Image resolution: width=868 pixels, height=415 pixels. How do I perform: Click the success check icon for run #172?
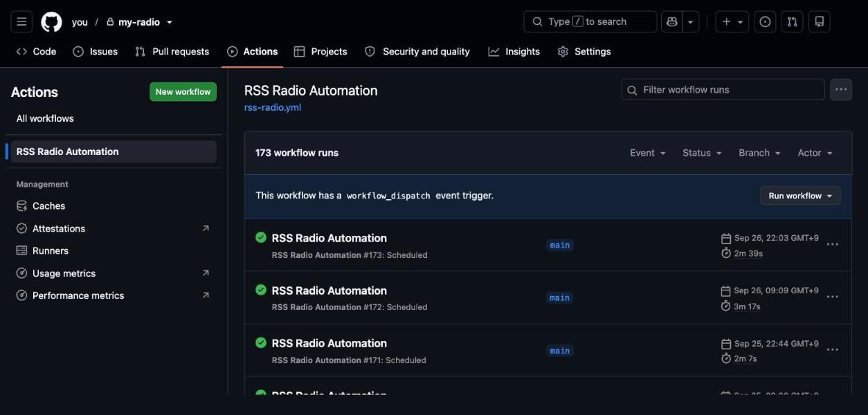pos(261,290)
